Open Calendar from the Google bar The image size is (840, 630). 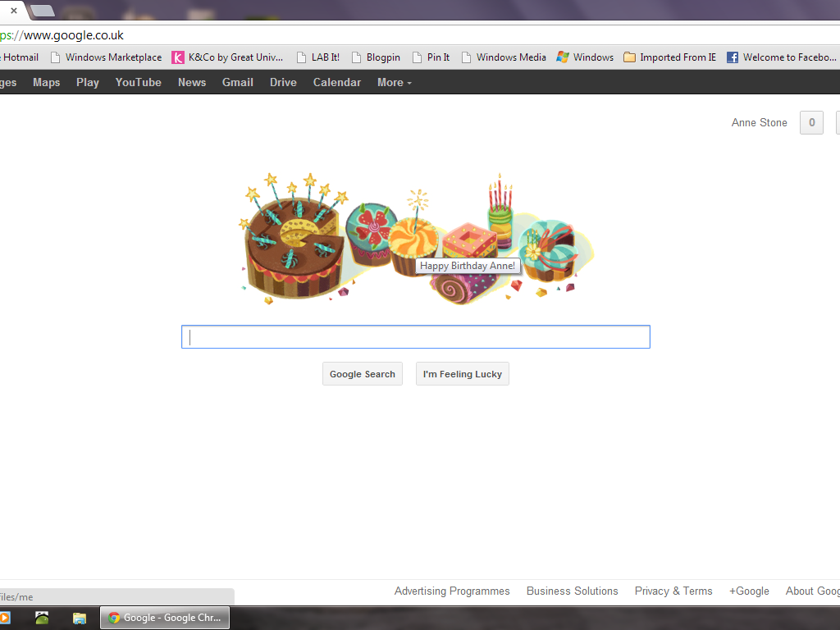[337, 83]
